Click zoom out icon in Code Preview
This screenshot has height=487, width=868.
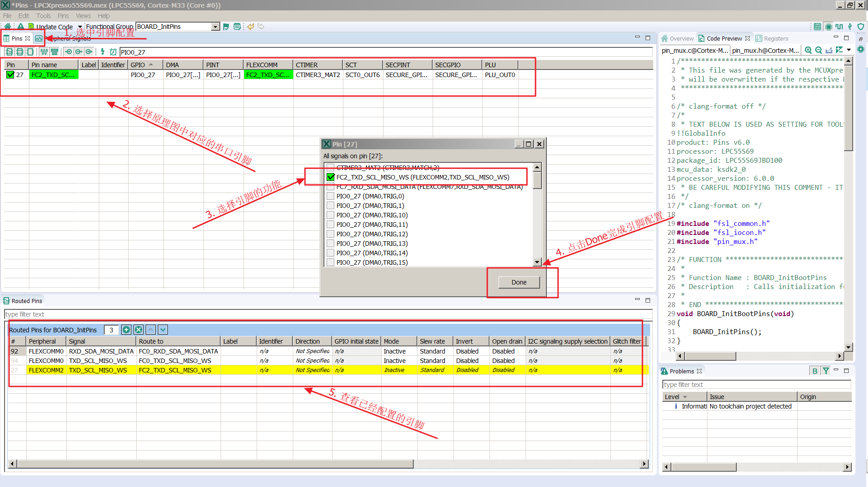pos(818,50)
